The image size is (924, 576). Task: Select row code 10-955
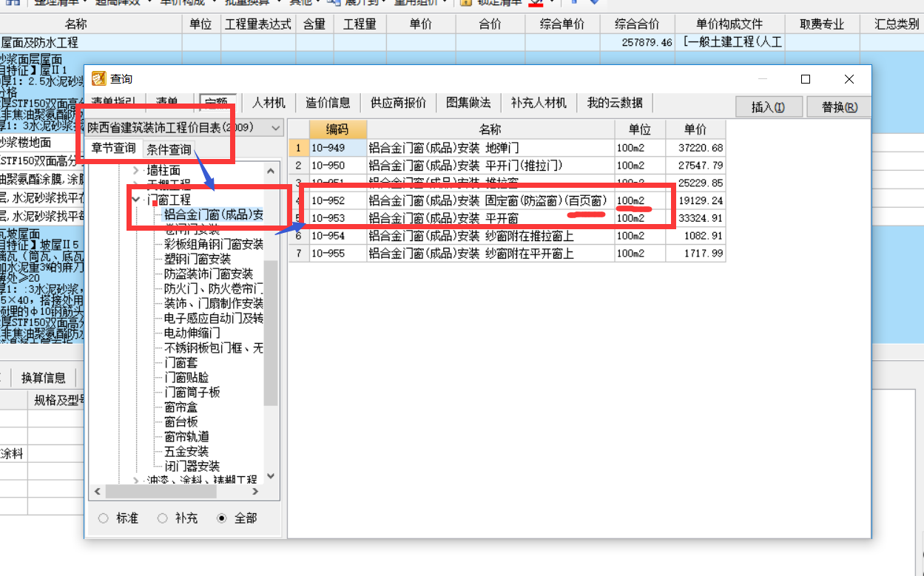tap(337, 254)
